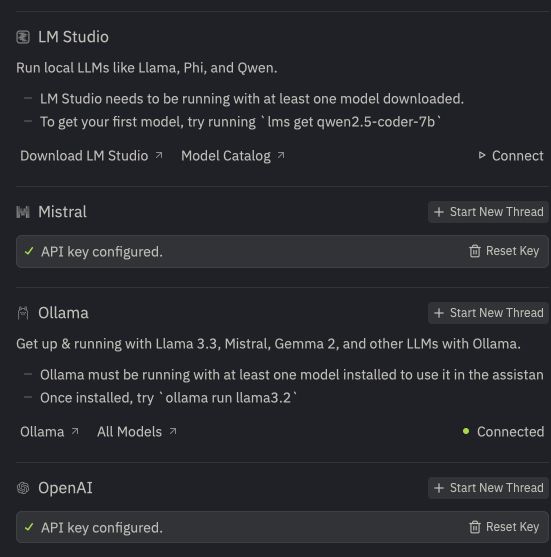Image resolution: width=551 pixels, height=557 pixels.
Task: Click the Ollama Connected status indicator
Action: (503, 432)
